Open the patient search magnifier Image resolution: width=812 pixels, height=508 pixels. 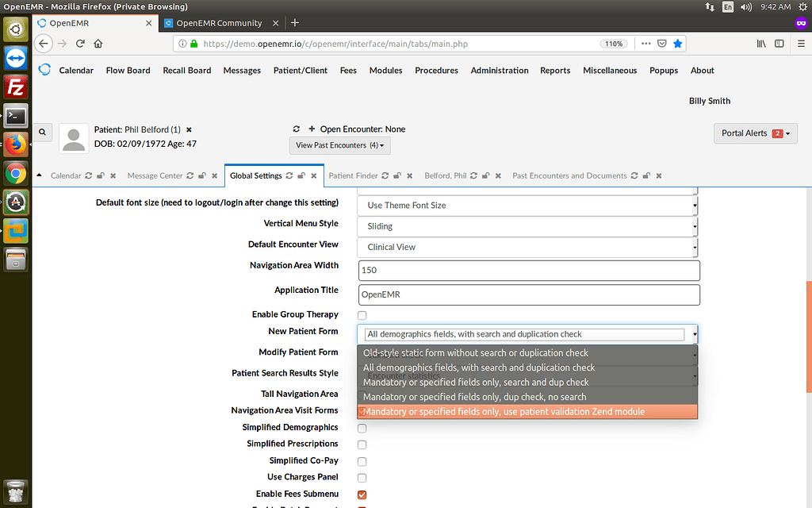pos(41,132)
